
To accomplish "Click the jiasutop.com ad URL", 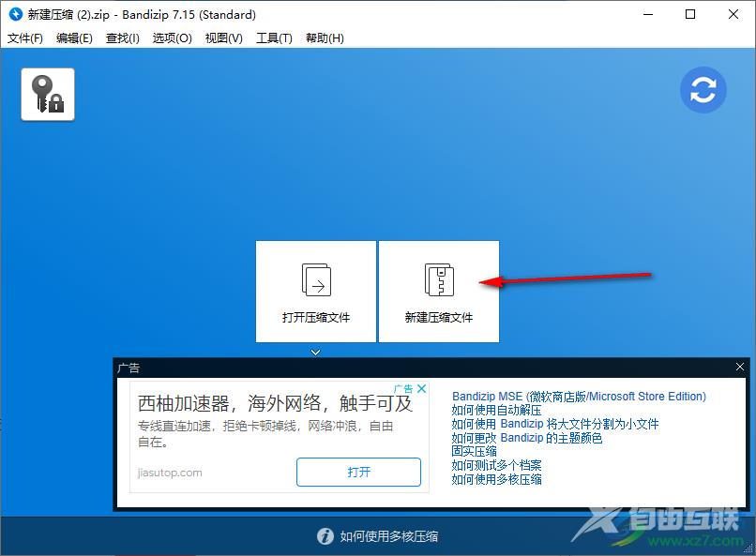I will pos(170,473).
